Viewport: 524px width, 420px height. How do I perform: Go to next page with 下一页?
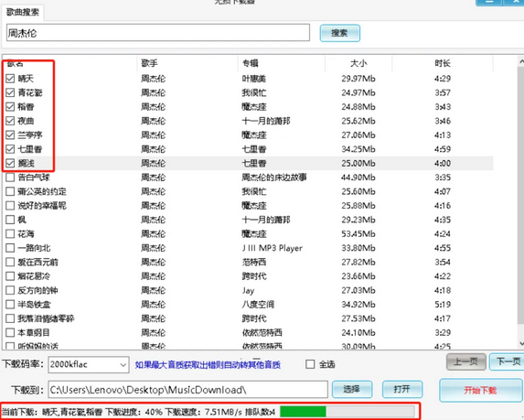(508, 361)
